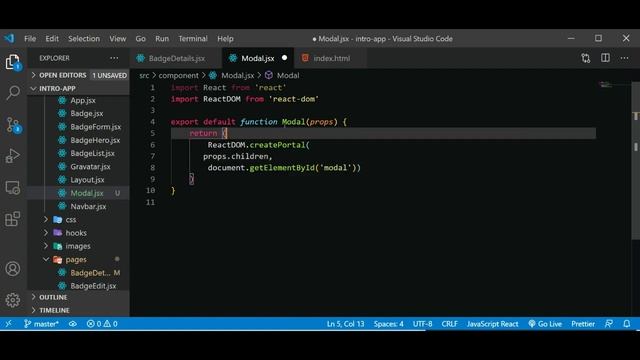Close Modal.jsx tab via unsaved dot
Screen dimensions: 640x360
click(x=284, y=58)
